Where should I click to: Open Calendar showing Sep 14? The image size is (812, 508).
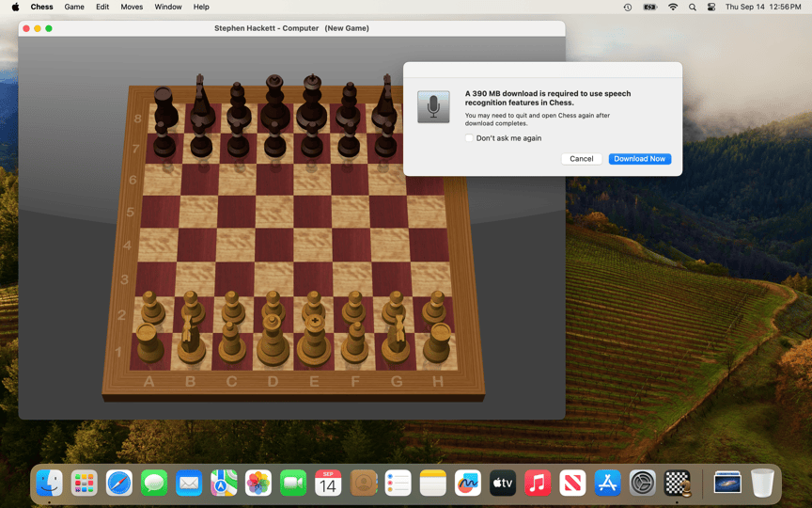point(328,484)
